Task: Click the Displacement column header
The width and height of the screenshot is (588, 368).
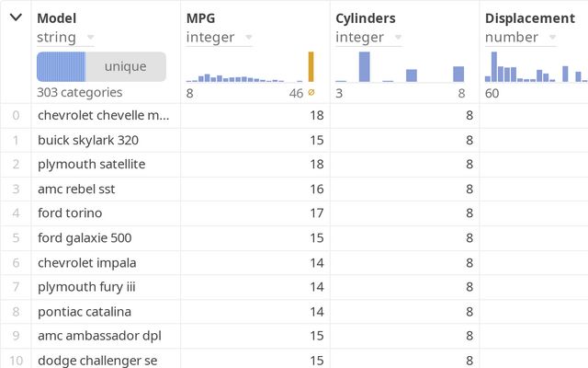Action: (529, 18)
